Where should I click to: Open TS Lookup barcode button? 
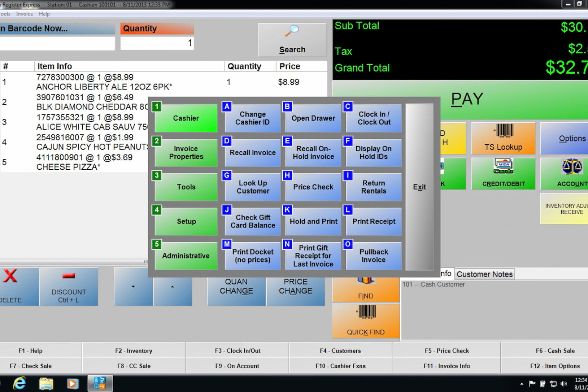click(x=503, y=138)
